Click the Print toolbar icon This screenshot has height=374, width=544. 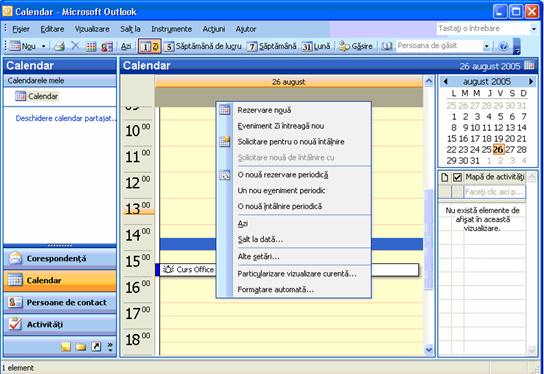coord(60,46)
